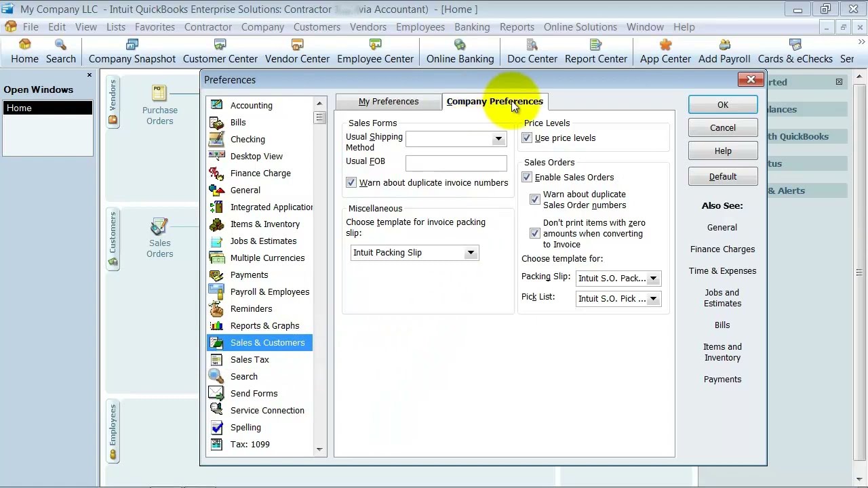Toggle Enable Sales Orders checkbox
Screen dimensions: 868x488
(x=527, y=177)
